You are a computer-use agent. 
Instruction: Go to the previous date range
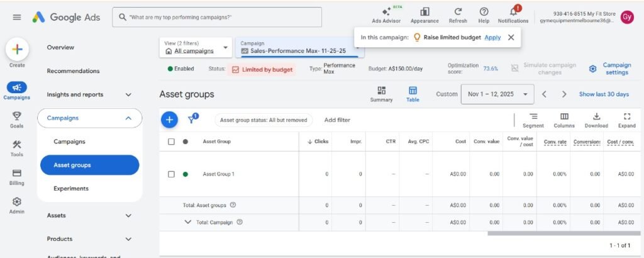click(x=544, y=94)
